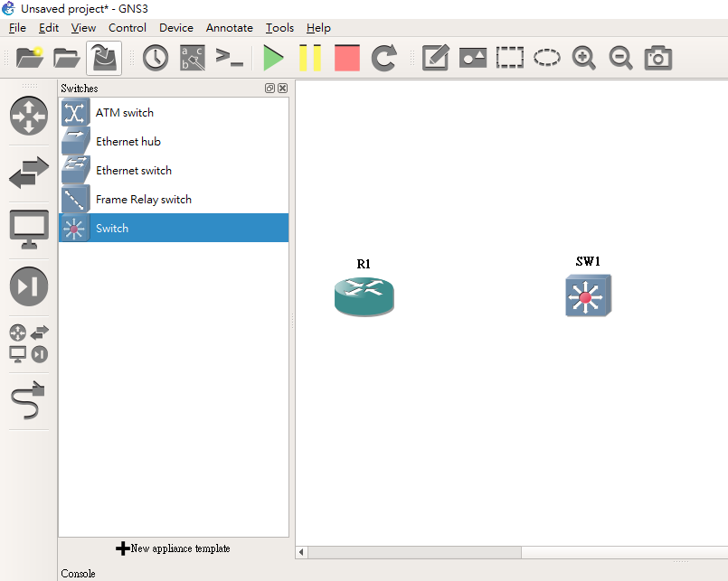728x581 pixels.
Task: Select Ethernet hub in the list
Action: coord(174,141)
